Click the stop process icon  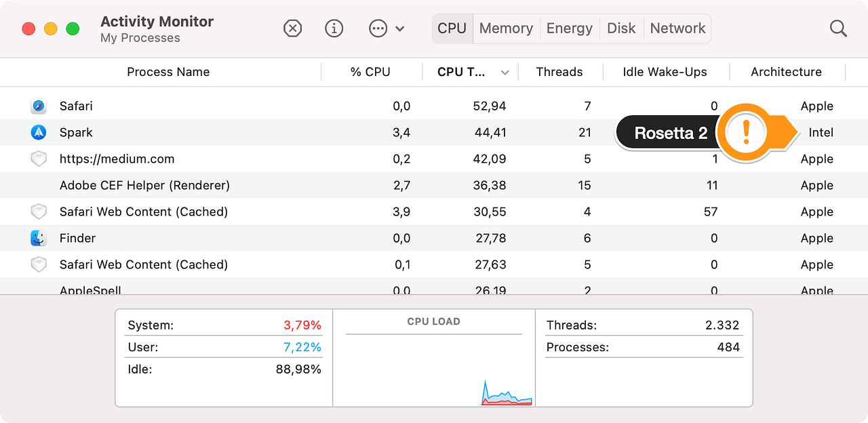tap(292, 28)
